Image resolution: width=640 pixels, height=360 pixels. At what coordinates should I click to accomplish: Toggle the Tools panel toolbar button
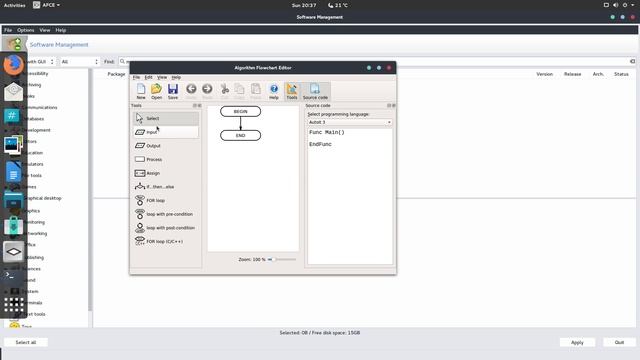[292, 91]
